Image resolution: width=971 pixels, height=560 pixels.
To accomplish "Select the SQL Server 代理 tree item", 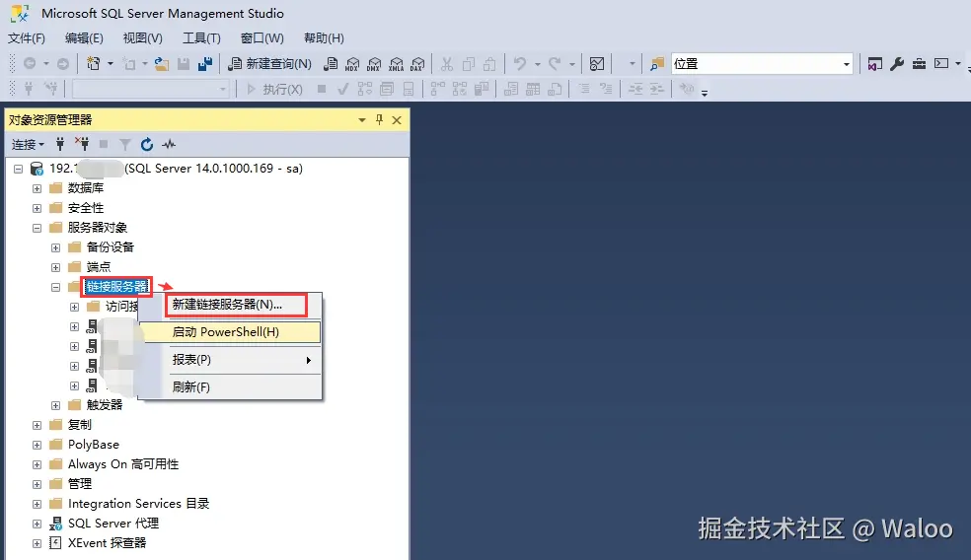I will 113,524.
